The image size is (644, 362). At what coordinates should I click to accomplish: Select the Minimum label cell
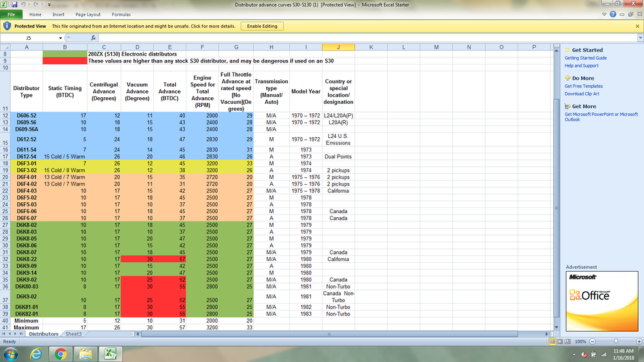pos(26,321)
